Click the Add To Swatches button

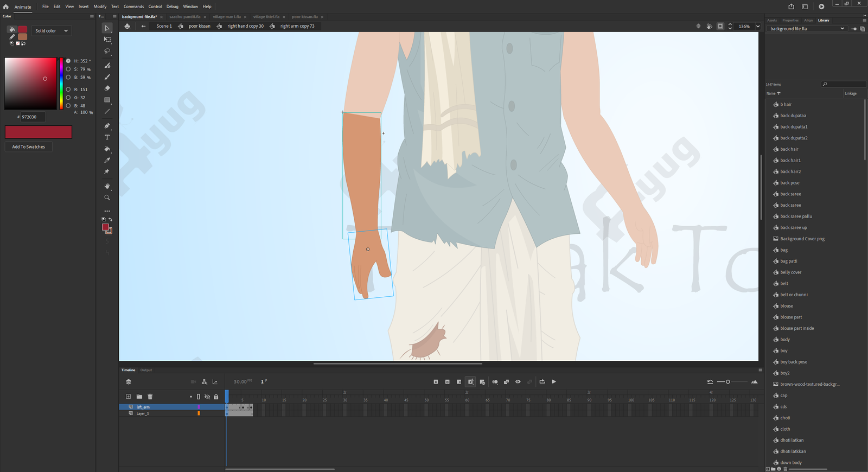pyautogui.click(x=29, y=147)
